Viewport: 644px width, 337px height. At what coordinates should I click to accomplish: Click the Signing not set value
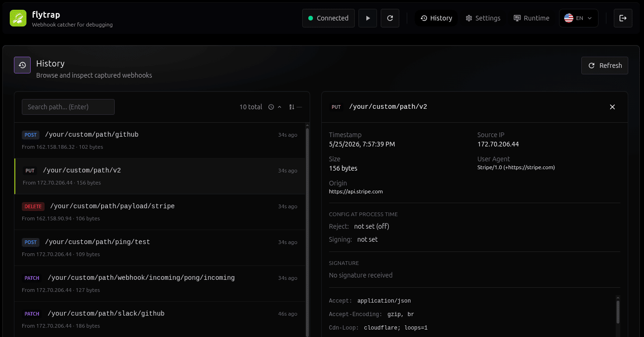pos(367,239)
